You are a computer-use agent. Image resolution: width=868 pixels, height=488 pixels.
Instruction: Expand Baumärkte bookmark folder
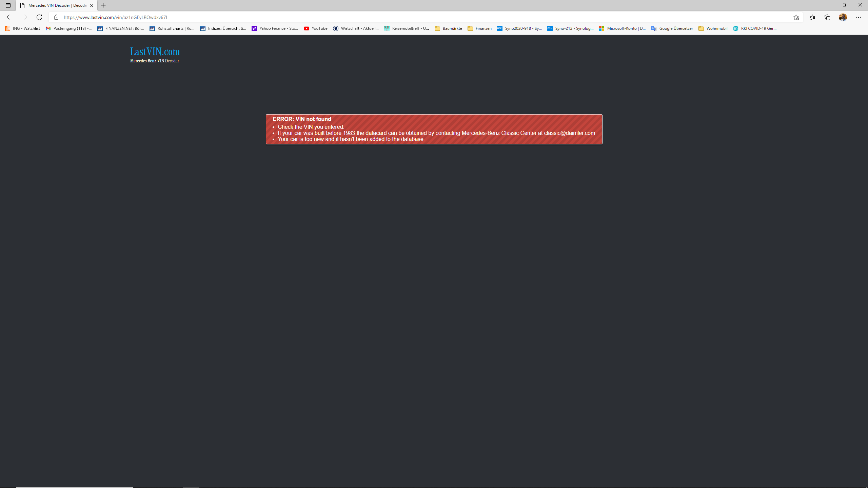pyautogui.click(x=448, y=28)
